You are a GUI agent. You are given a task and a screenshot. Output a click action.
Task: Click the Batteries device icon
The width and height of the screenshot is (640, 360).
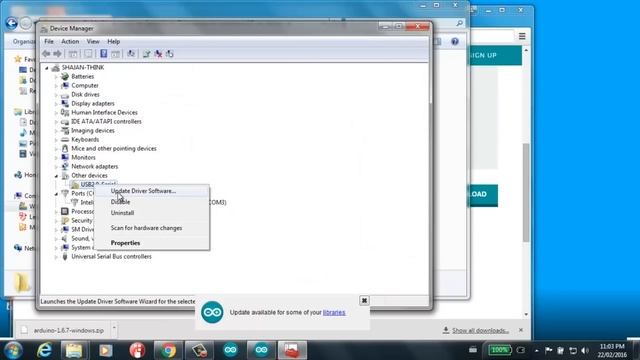tap(65, 76)
